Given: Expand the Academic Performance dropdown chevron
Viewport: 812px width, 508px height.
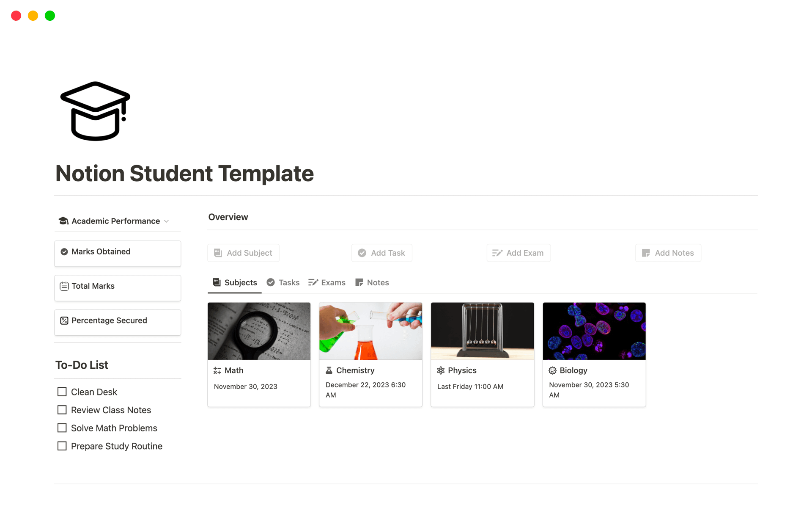Looking at the screenshot, I should tap(167, 221).
